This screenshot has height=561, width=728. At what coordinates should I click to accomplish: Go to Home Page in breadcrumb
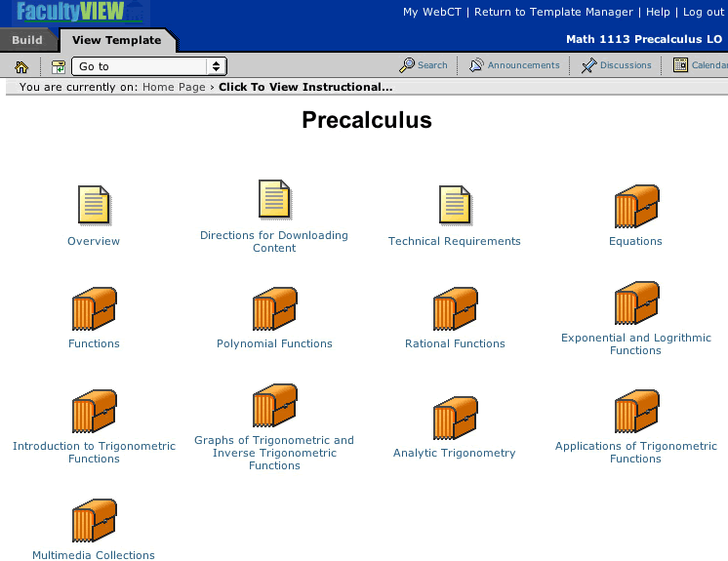174,87
